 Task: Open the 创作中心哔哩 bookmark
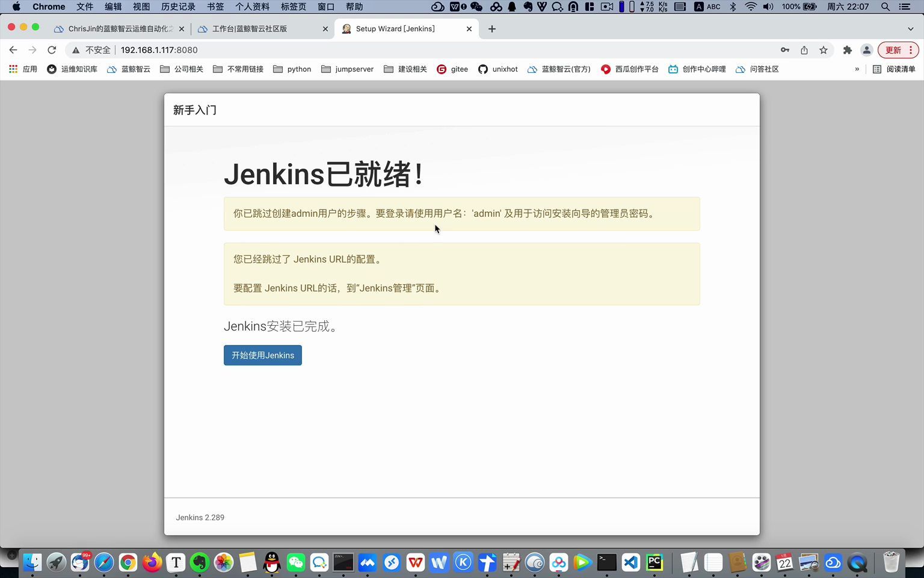(x=697, y=69)
